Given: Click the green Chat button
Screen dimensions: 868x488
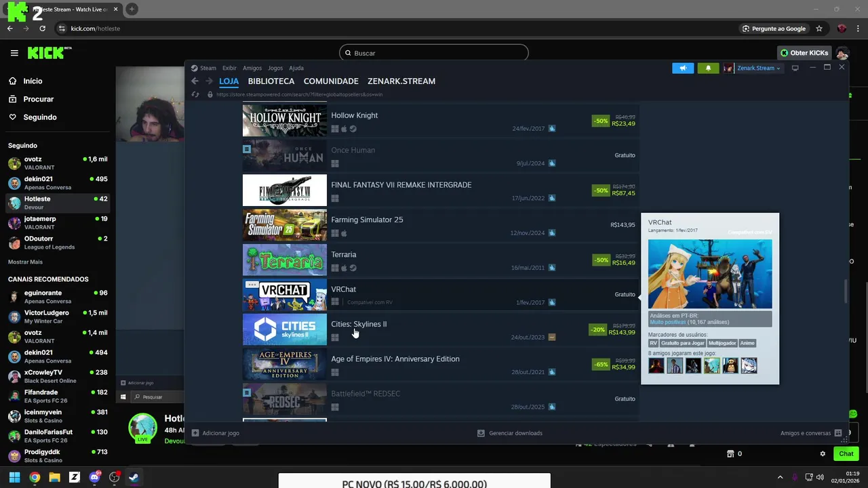Looking at the screenshot, I should 846,453.
